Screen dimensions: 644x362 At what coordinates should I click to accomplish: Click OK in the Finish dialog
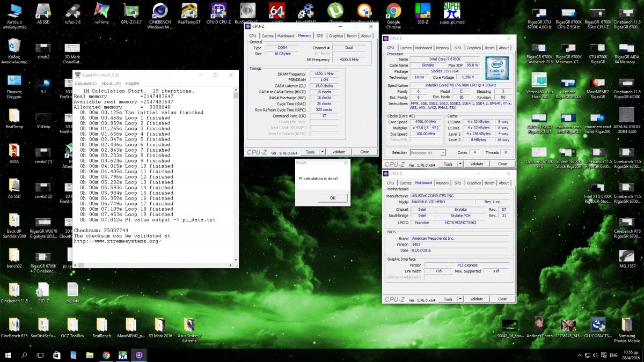333,198
